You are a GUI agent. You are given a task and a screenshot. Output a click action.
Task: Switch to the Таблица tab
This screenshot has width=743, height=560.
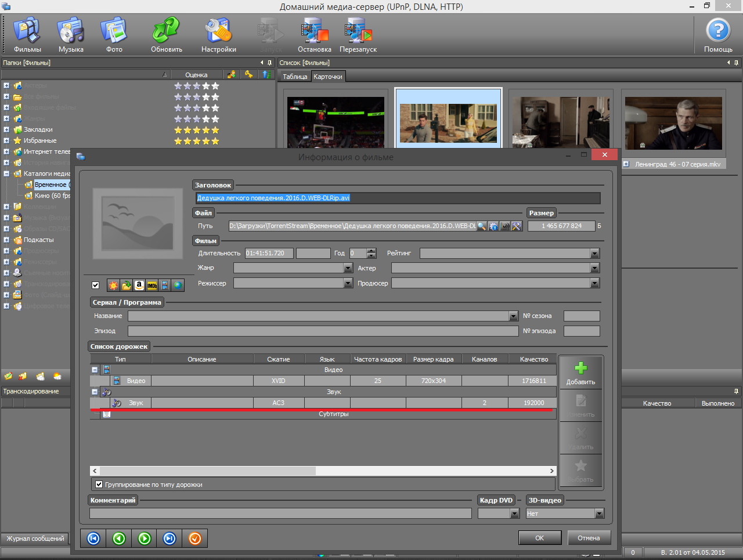click(295, 77)
